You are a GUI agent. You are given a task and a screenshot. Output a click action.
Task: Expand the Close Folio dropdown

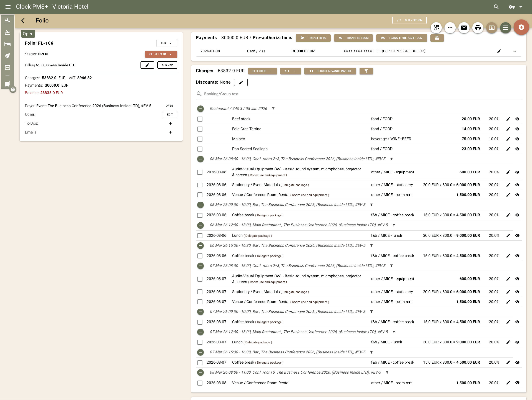(161, 54)
